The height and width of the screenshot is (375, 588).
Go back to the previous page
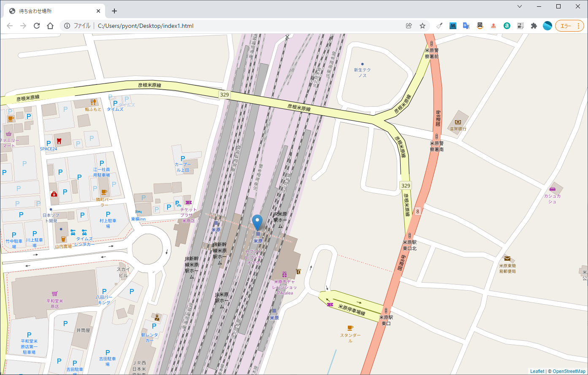[x=10, y=26]
